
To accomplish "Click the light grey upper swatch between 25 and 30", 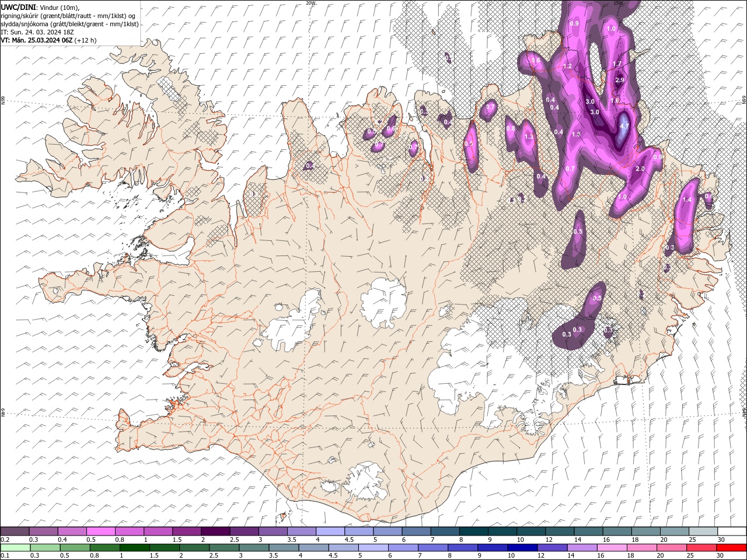I will pyautogui.click(x=703, y=531).
